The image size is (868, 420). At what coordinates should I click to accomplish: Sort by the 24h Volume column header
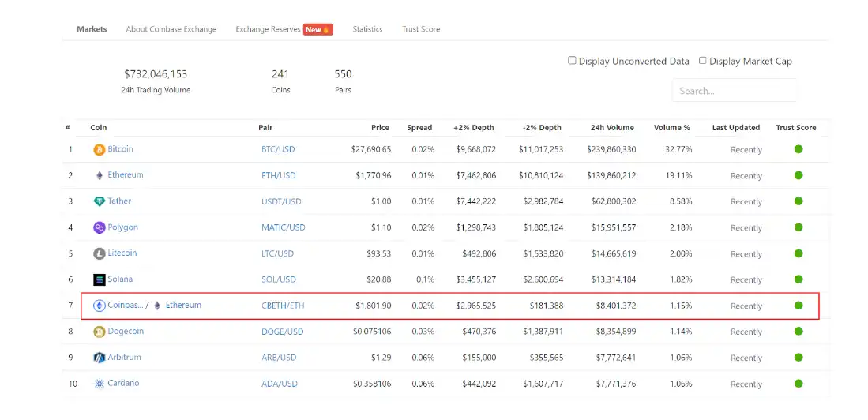point(611,127)
